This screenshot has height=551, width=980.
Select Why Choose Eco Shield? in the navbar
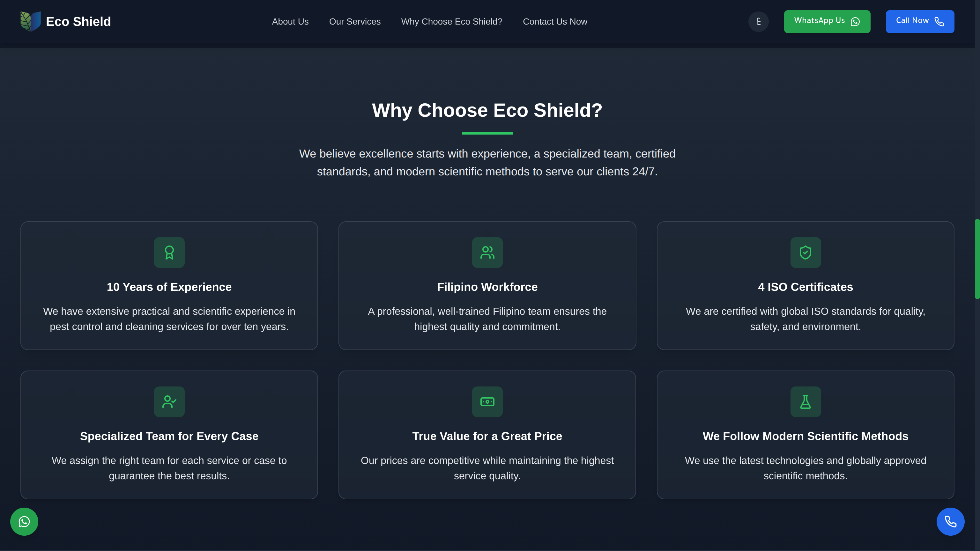[x=452, y=21]
